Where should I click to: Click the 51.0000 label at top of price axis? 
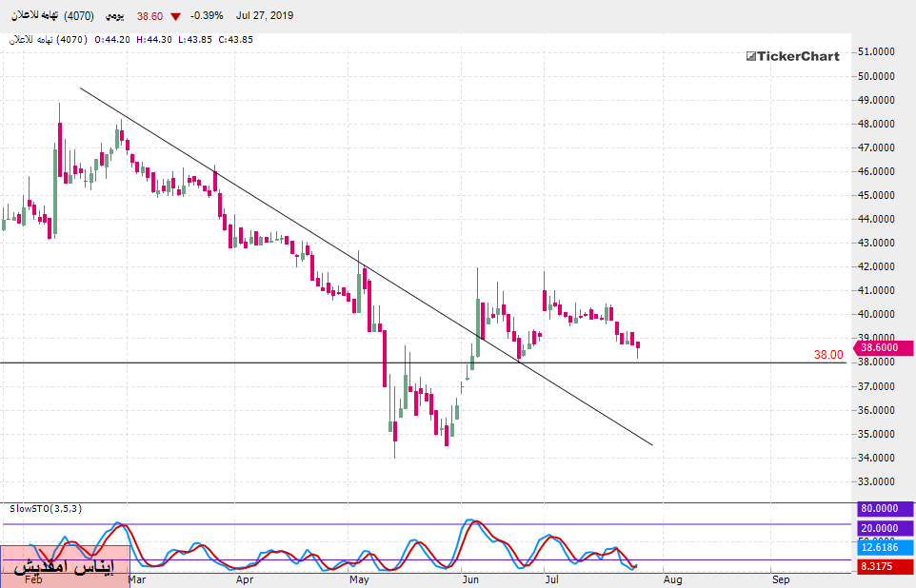875,51
